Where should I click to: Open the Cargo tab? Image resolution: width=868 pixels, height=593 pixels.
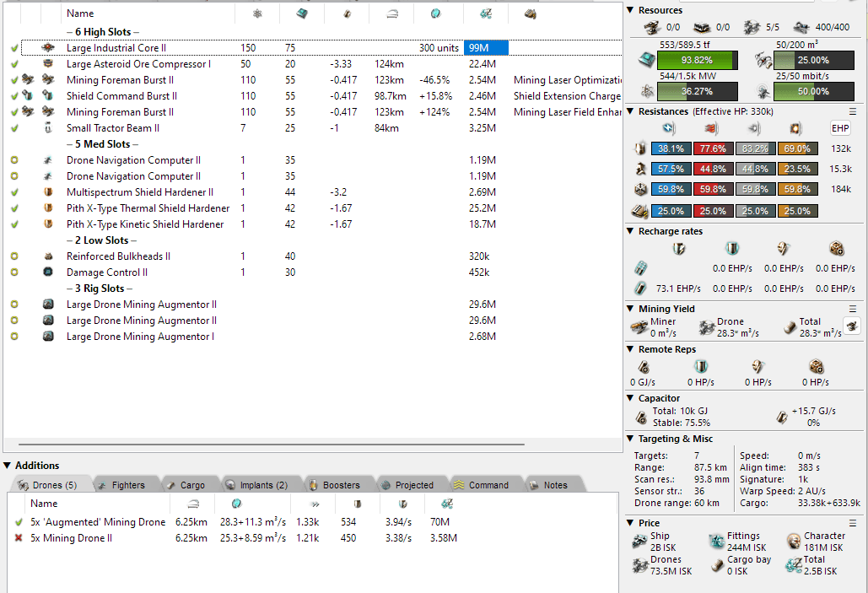tap(186, 485)
